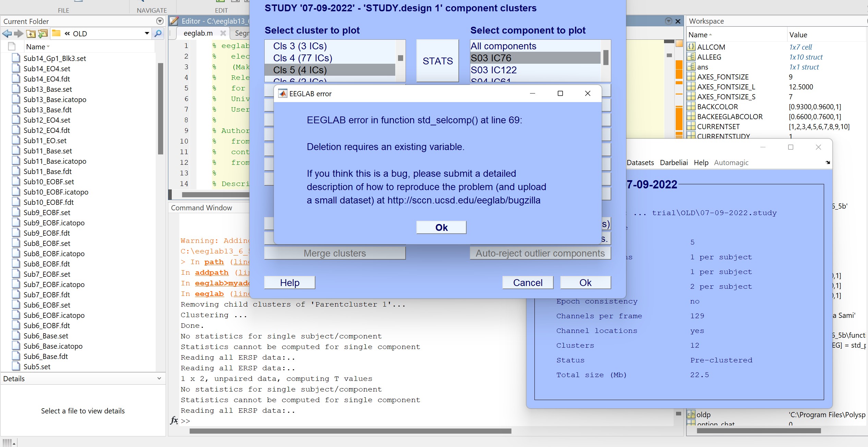The image size is (868, 447).
Task: Click the struct icon beside ALLEEG
Action: pos(691,57)
